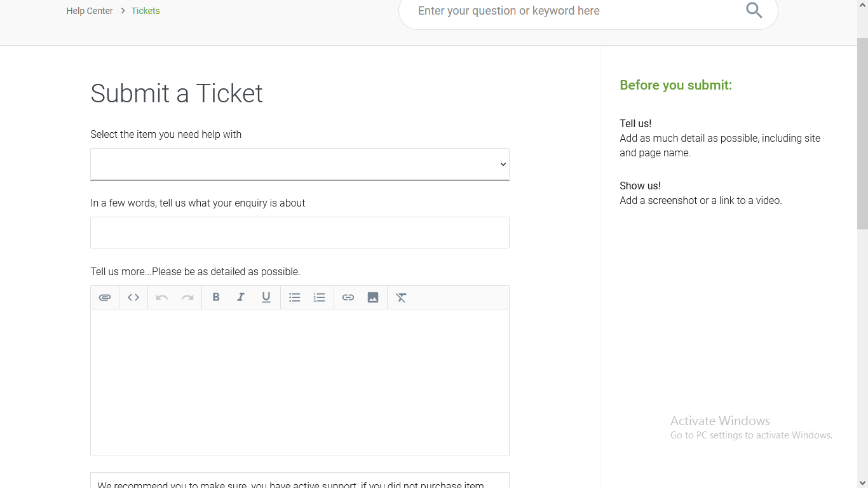Clear text formatting icon
Screen dimensions: 868x488
coord(402,297)
